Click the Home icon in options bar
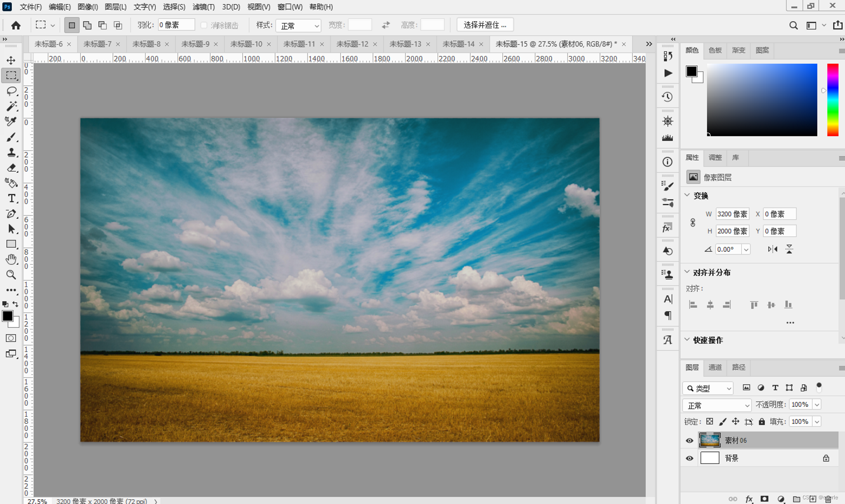Viewport: 845px width, 504px height. click(16, 25)
